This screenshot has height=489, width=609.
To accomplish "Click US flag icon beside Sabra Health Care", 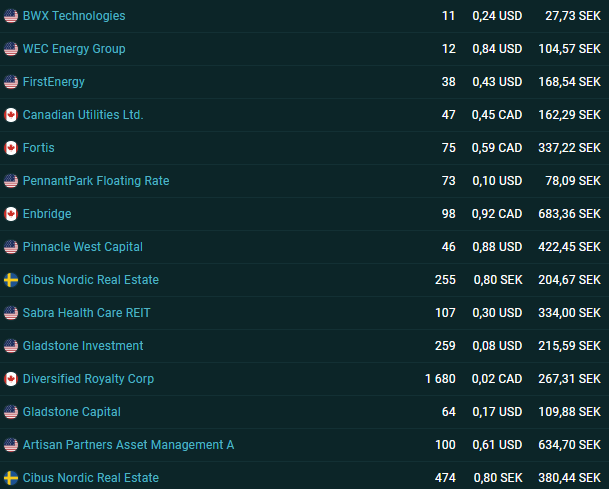I will pyautogui.click(x=11, y=313).
